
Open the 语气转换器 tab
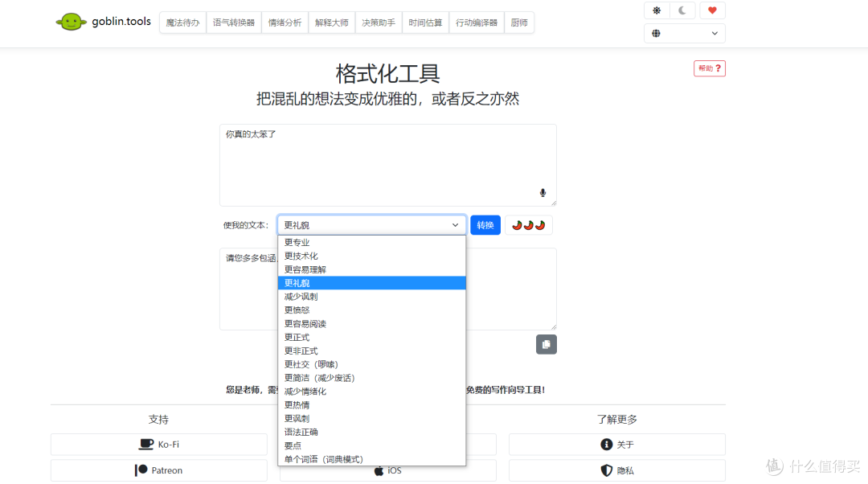pos(234,23)
